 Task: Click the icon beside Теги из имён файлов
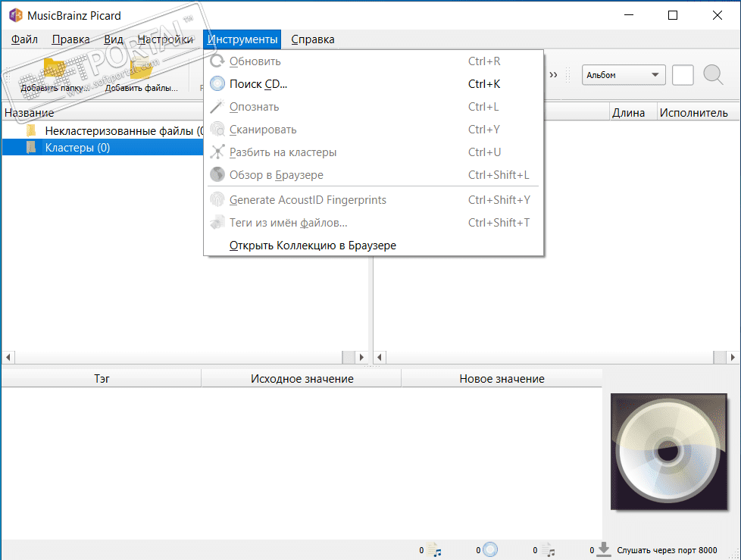(217, 223)
